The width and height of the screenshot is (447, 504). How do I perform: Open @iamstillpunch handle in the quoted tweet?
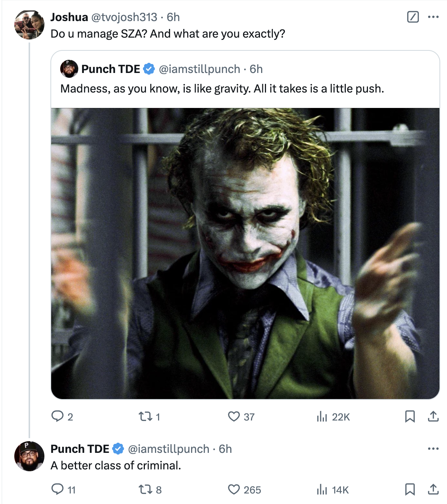(x=199, y=69)
